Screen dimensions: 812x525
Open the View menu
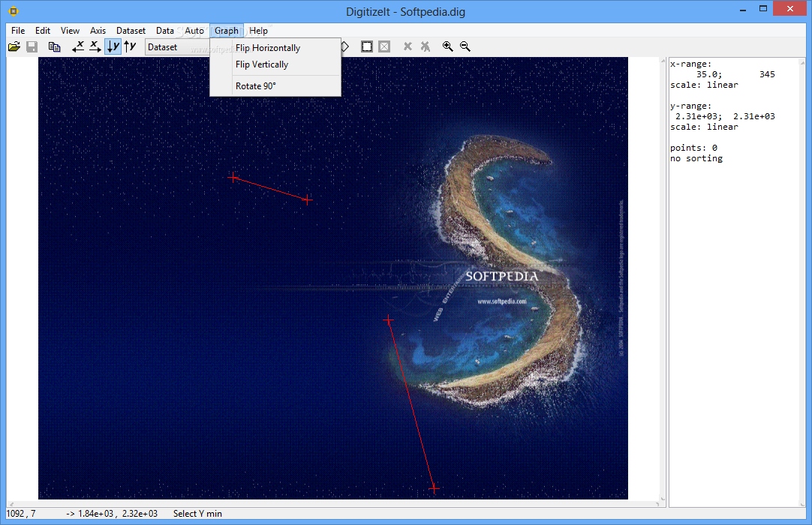tap(70, 31)
